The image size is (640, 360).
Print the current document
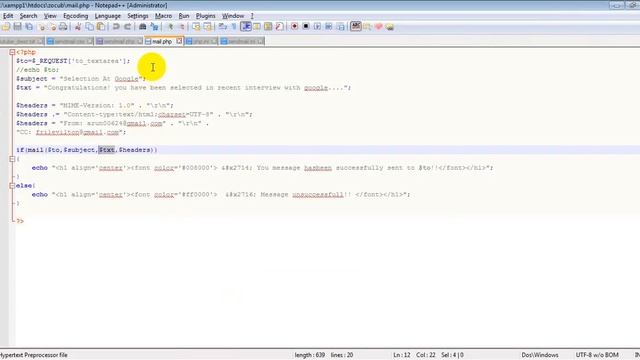[63, 27]
